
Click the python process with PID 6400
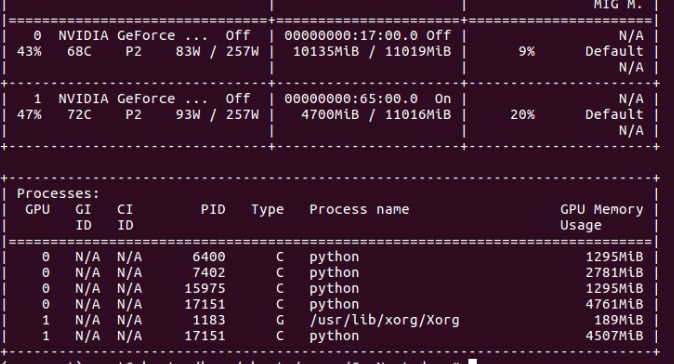(334, 257)
